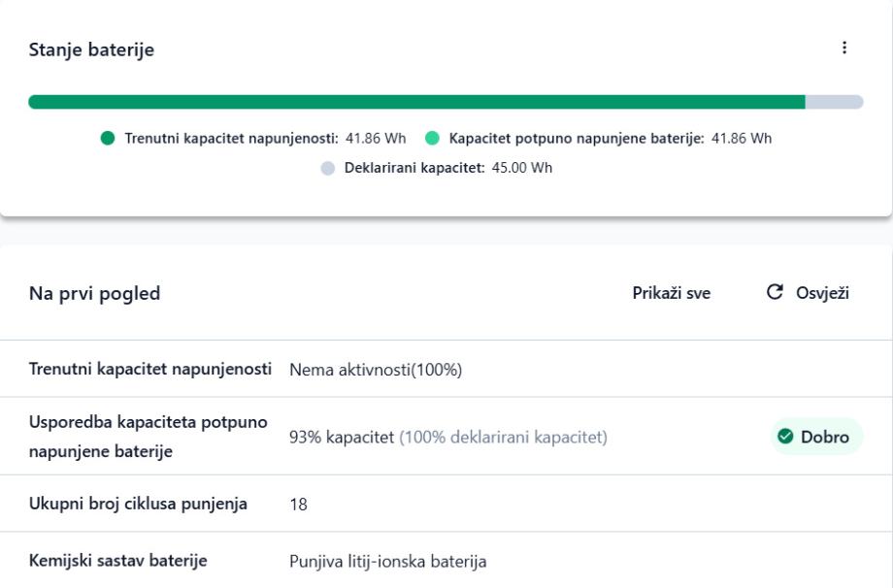Image resolution: width=893 pixels, height=588 pixels.
Task: Click the Na prvi pogled section heading
Action: [x=94, y=293]
